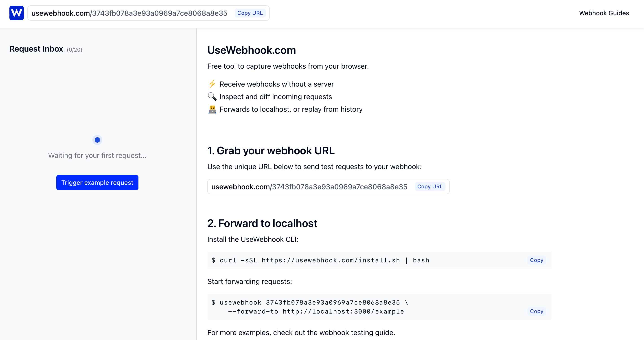The width and height of the screenshot is (644, 340).
Task: Click the UseWebhook W logo icon
Action: (x=17, y=13)
